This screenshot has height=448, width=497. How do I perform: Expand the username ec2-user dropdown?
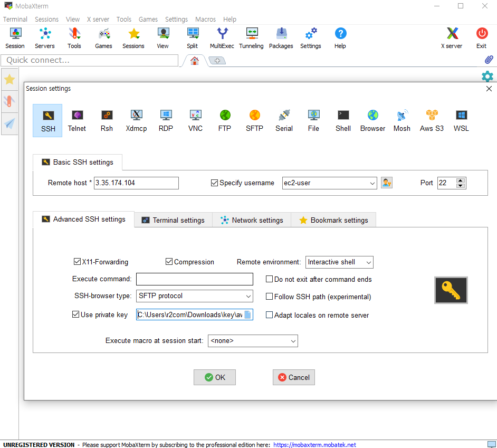click(x=372, y=183)
